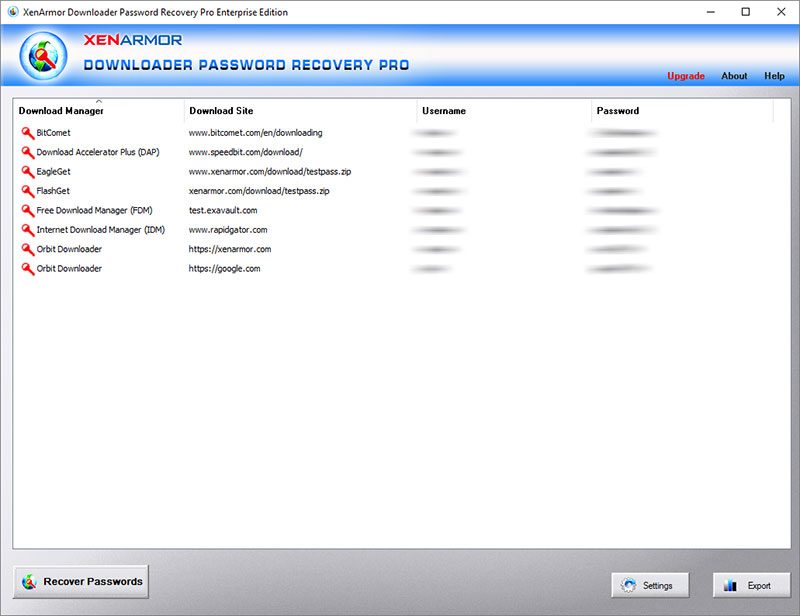This screenshot has width=800, height=616.
Task: Click blurred username in BitComet row
Action: coord(434,133)
